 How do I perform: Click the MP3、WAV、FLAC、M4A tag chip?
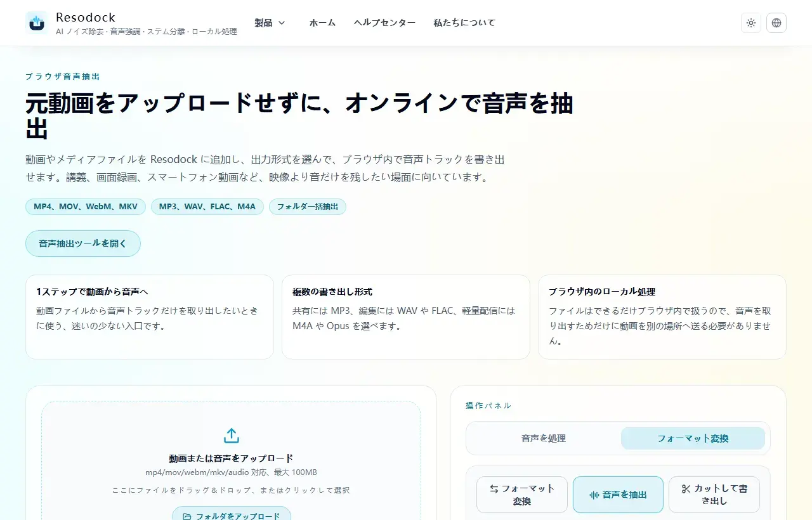(x=207, y=207)
